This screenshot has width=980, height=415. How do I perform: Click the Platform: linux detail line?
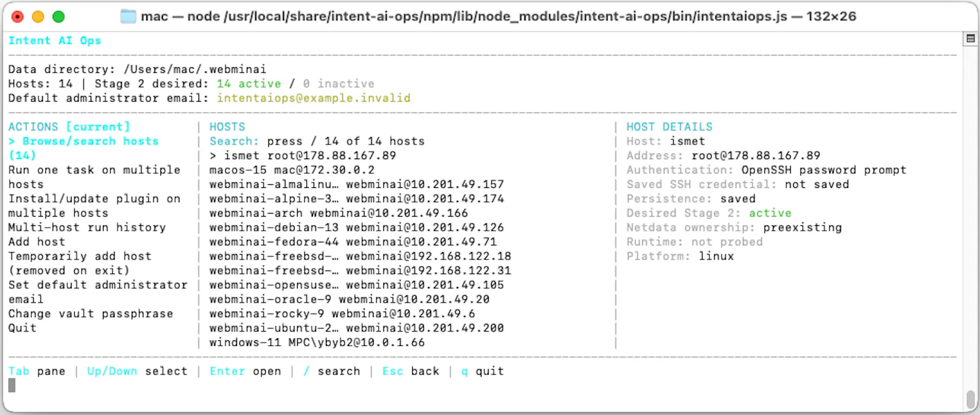pos(680,256)
